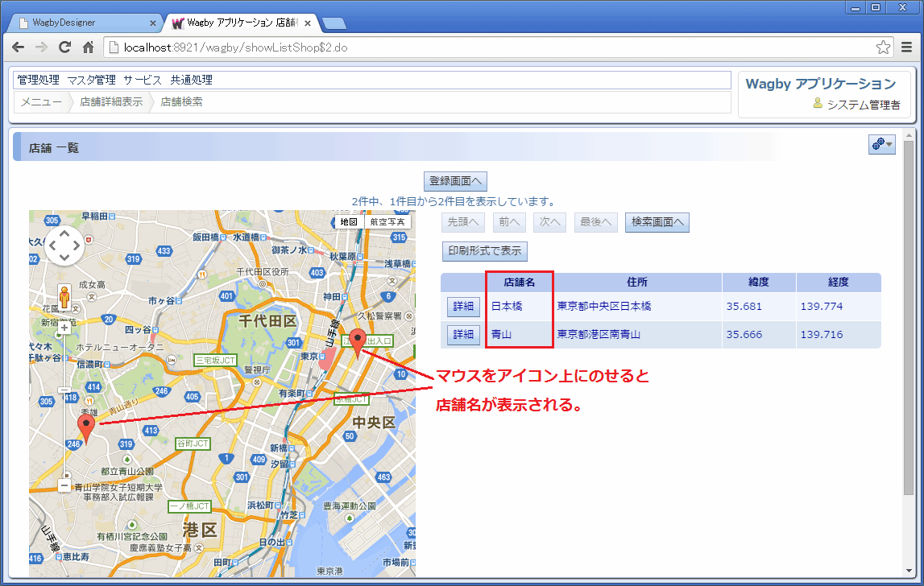Click the browser address bar

point(497,47)
